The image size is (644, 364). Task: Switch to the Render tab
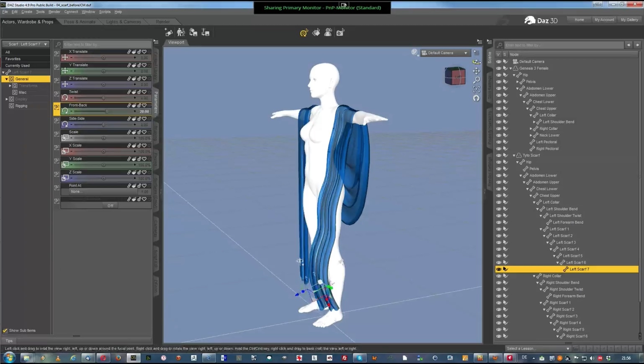(163, 22)
